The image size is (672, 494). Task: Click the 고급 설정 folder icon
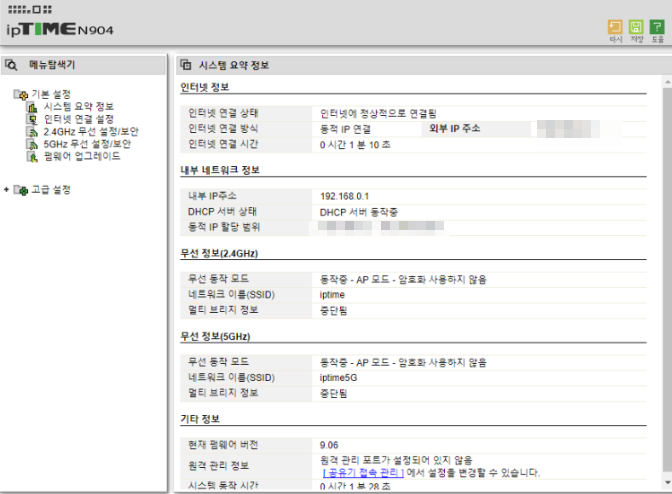(x=21, y=190)
